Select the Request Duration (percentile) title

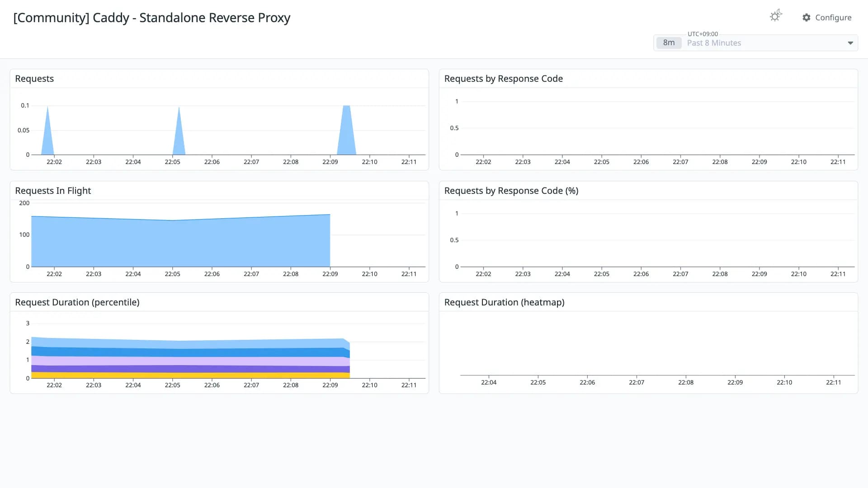pyautogui.click(x=77, y=302)
